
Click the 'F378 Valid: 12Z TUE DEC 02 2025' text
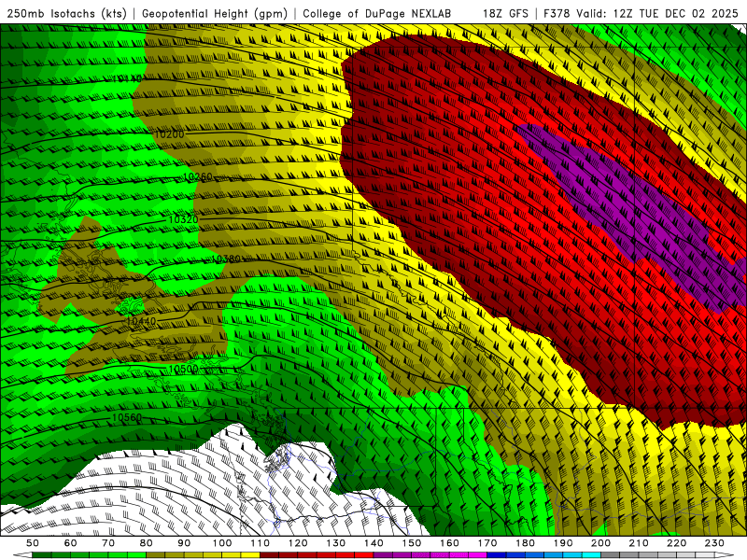(x=641, y=13)
